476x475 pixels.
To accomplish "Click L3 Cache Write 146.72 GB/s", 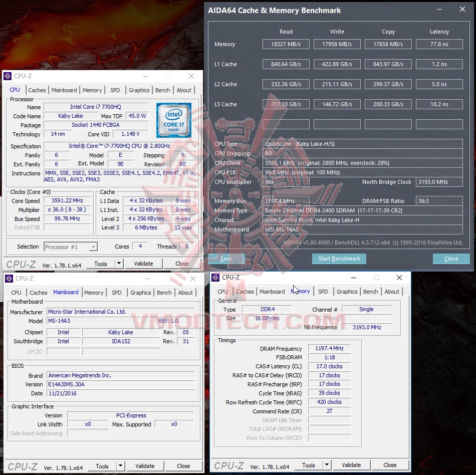I will (337, 104).
